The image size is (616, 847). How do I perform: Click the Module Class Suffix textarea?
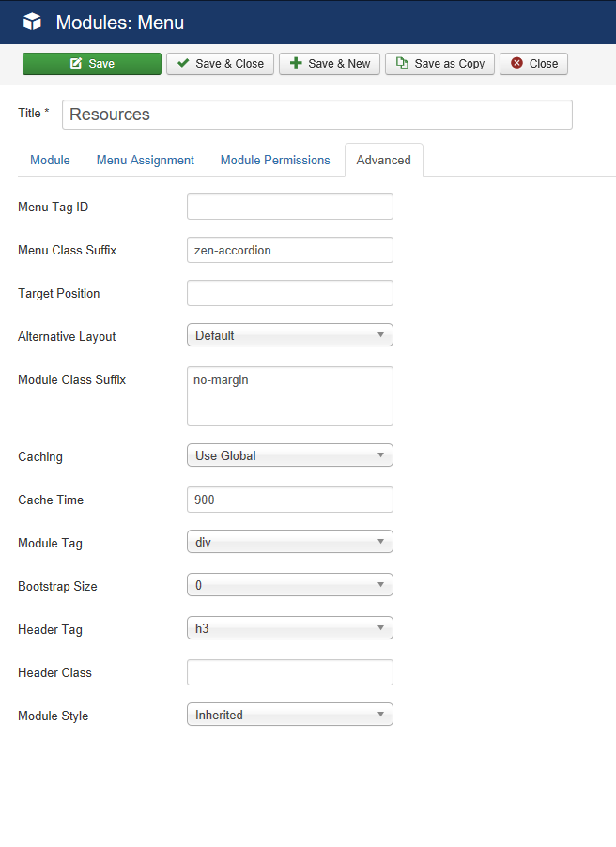click(290, 396)
